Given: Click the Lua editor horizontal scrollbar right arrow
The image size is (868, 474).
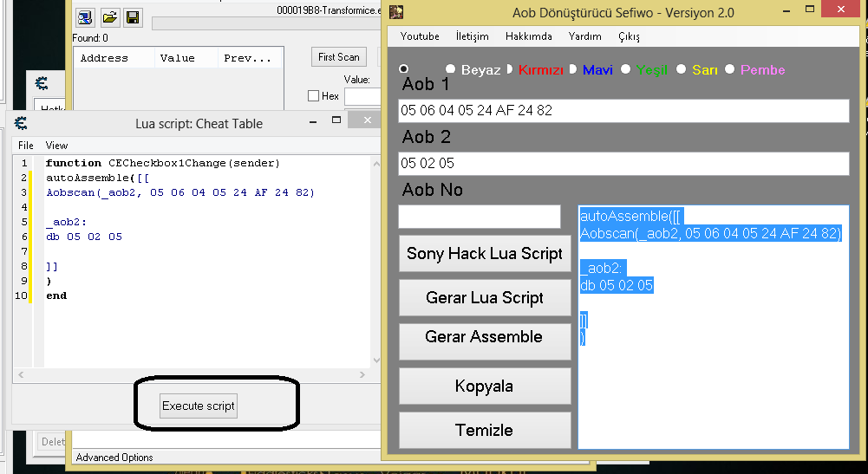Looking at the screenshot, I should [x=362, y=374].
